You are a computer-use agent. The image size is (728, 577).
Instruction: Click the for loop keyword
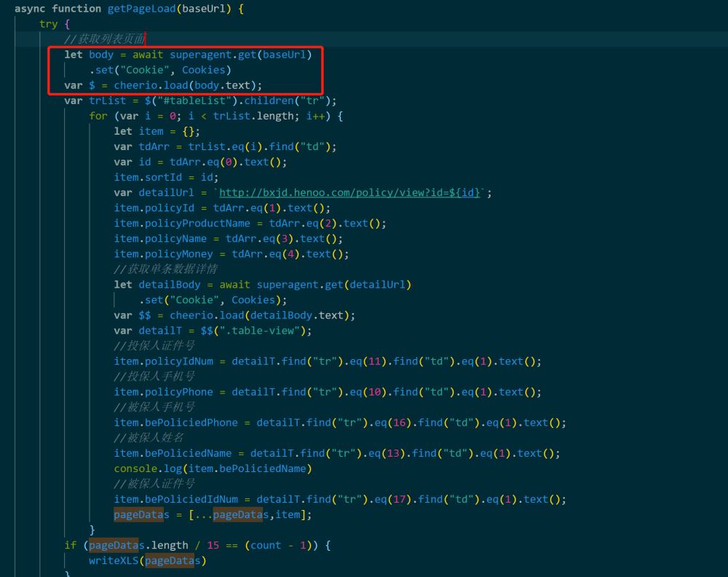[98, 116]
